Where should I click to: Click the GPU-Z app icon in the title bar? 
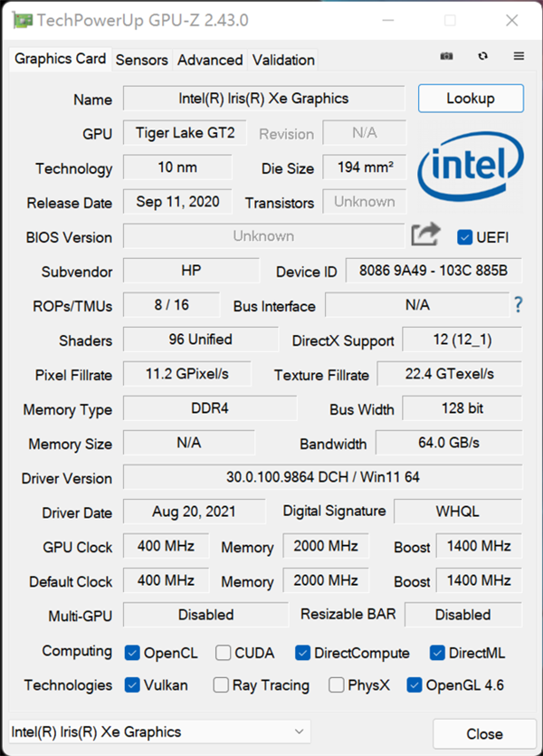[22, 20]
